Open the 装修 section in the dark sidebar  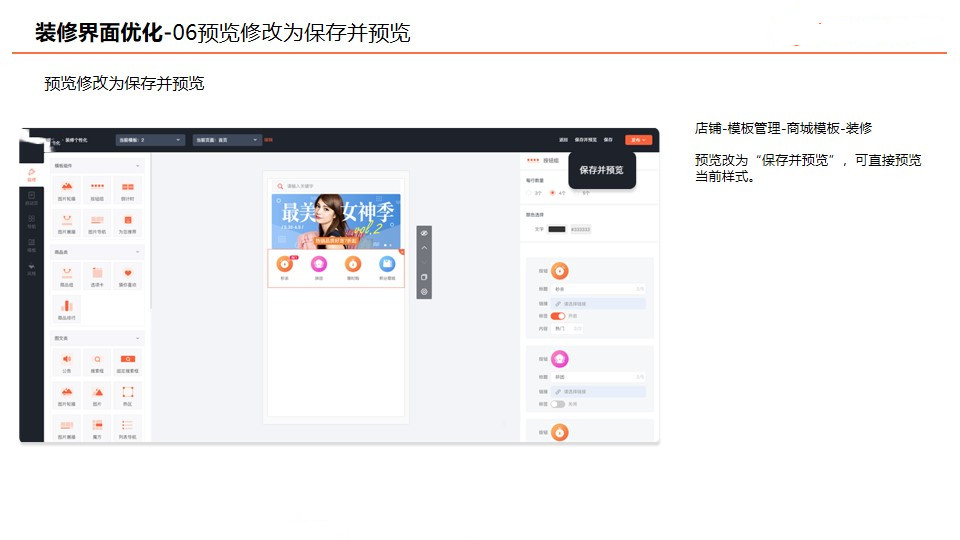pos(31,175)
